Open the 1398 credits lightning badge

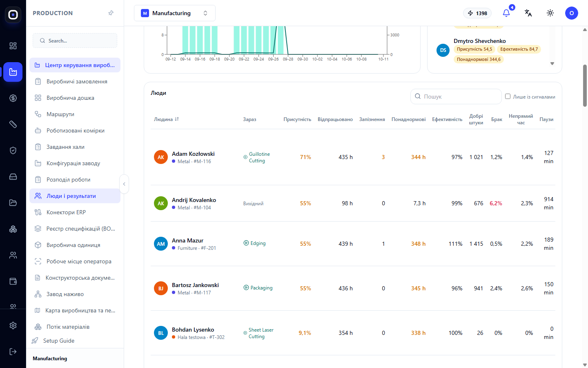[477, 13]
